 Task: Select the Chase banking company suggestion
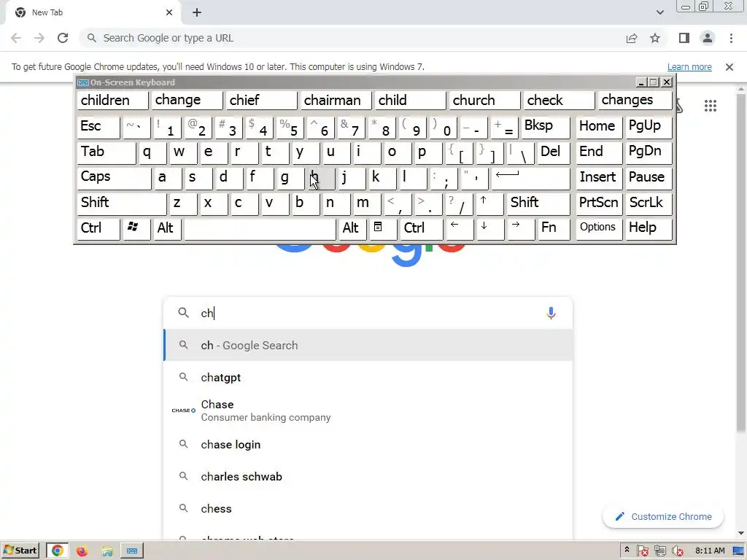tap(368, 411)
